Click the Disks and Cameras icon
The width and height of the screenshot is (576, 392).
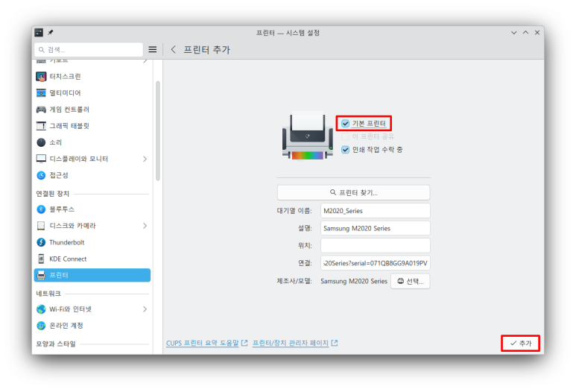[41, 226]
